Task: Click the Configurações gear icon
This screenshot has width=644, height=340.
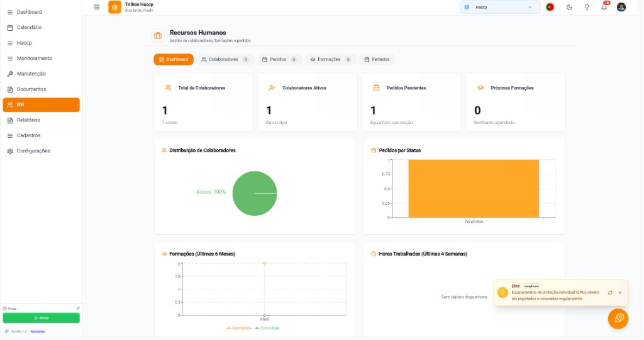Action: [x=10, y=151]
